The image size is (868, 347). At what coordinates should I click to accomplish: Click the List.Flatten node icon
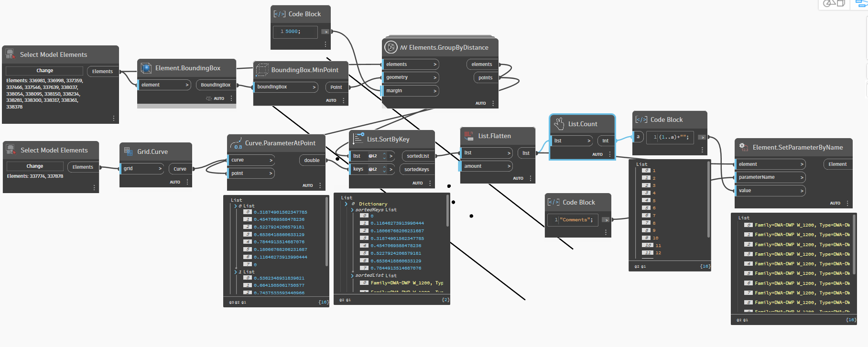tap(469, 136)
